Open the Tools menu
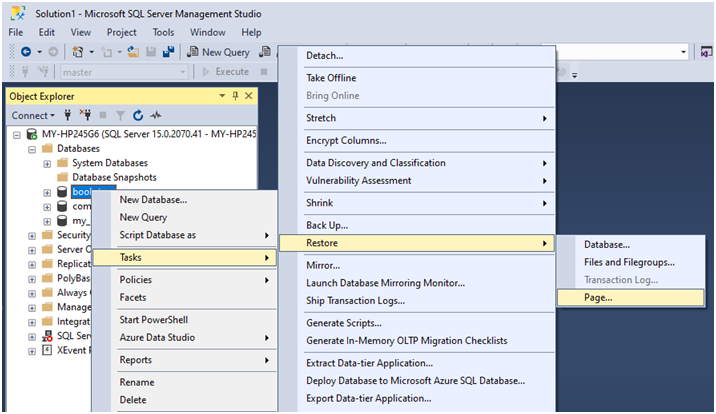The width and height of the screenshot is (716, 414). [x=163, y=32]
